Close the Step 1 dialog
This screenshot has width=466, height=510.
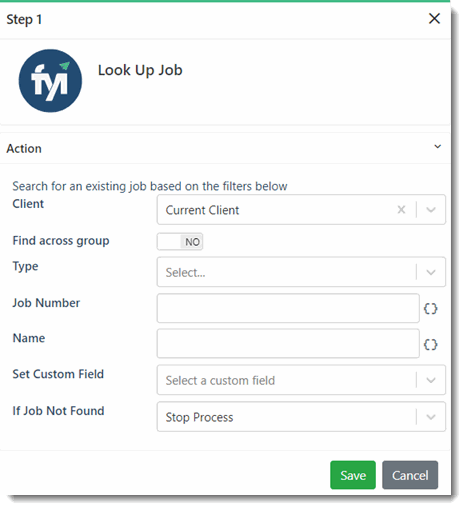[434, 19]
